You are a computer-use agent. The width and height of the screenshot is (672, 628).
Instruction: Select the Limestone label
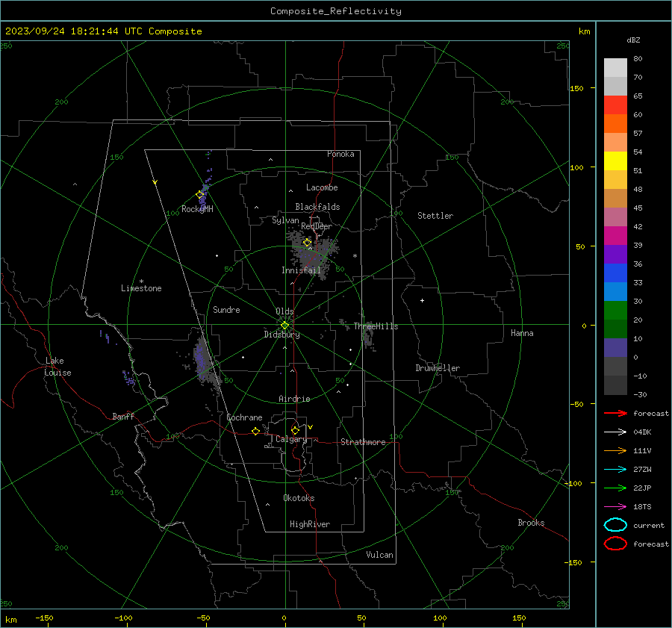click(141, 288)
